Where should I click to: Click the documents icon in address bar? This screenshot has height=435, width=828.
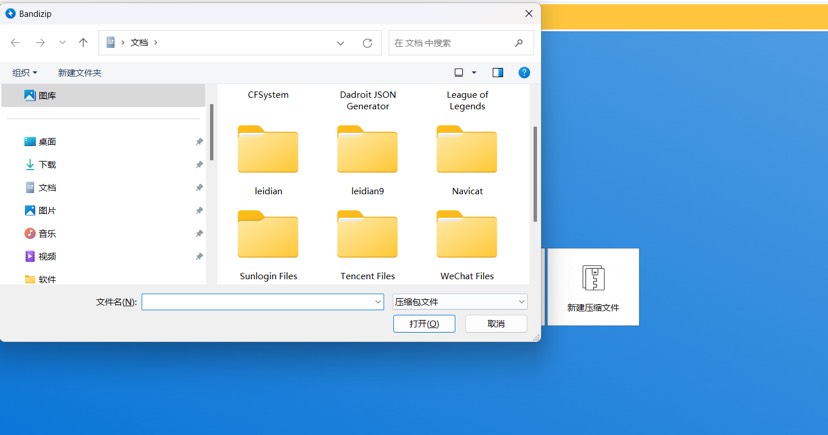pos(110,43)
